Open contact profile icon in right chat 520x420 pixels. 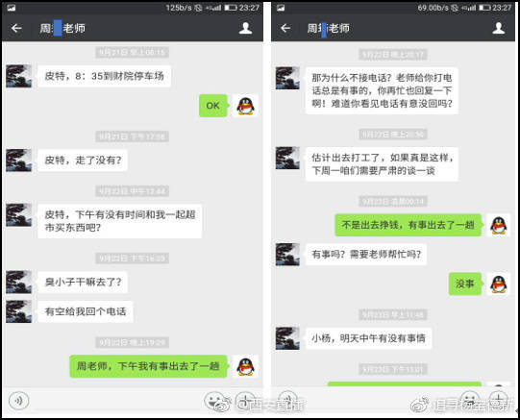coord(498,28)
